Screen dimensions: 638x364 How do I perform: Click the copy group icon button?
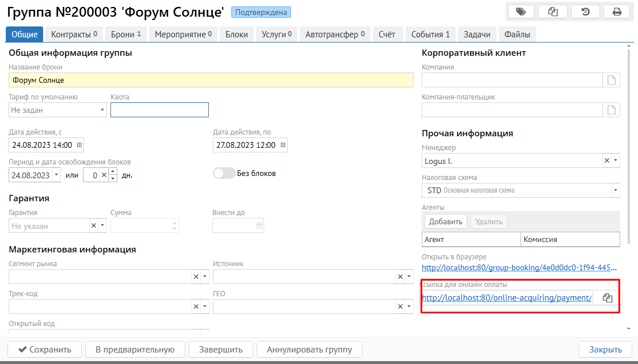[553, 12]
